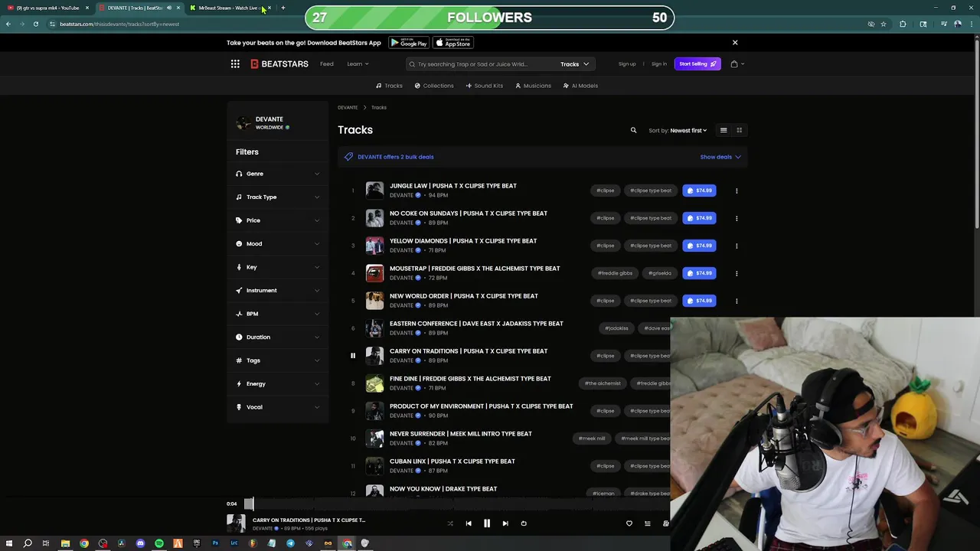Expand Show deals for bulk offers
This screenshot has height=551, width=980.
click(720, 157)
